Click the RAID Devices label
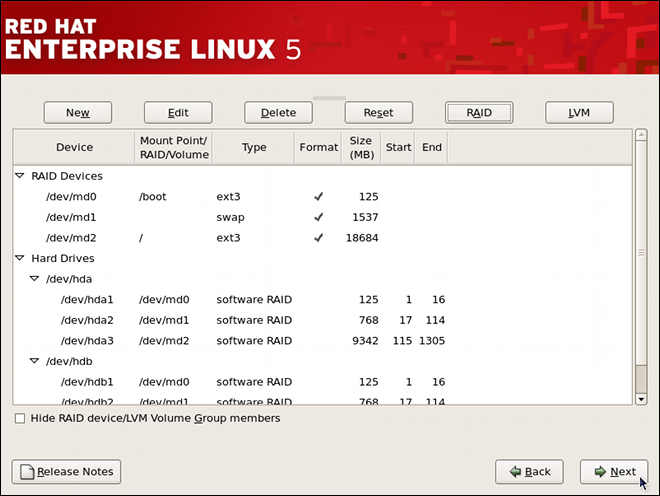 (x=67, y=176)
